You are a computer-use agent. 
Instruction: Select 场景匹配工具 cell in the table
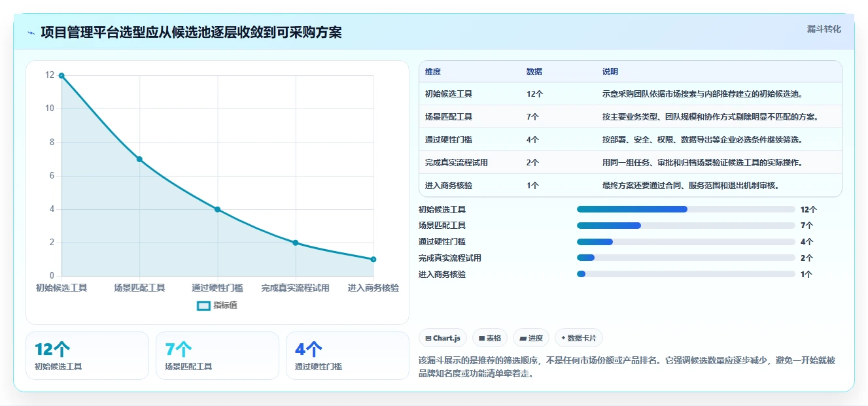click(x=449, y=117)
